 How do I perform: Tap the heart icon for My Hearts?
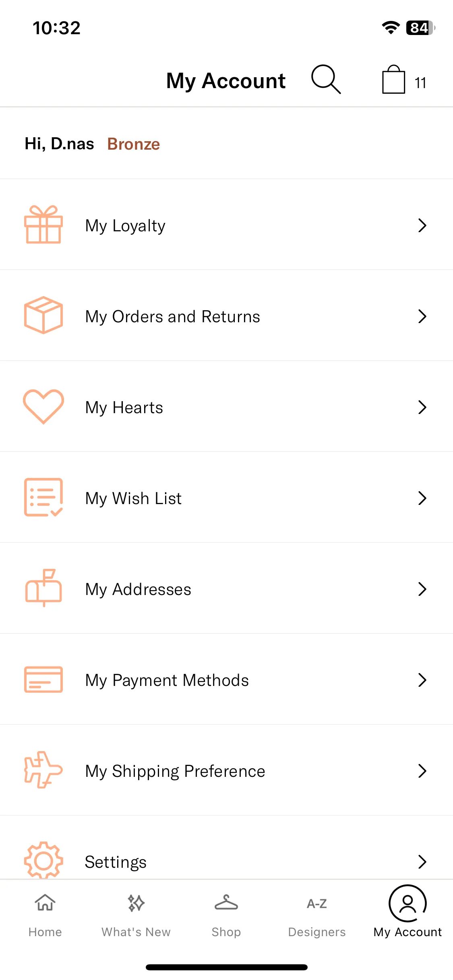click(x=43, y=407)
